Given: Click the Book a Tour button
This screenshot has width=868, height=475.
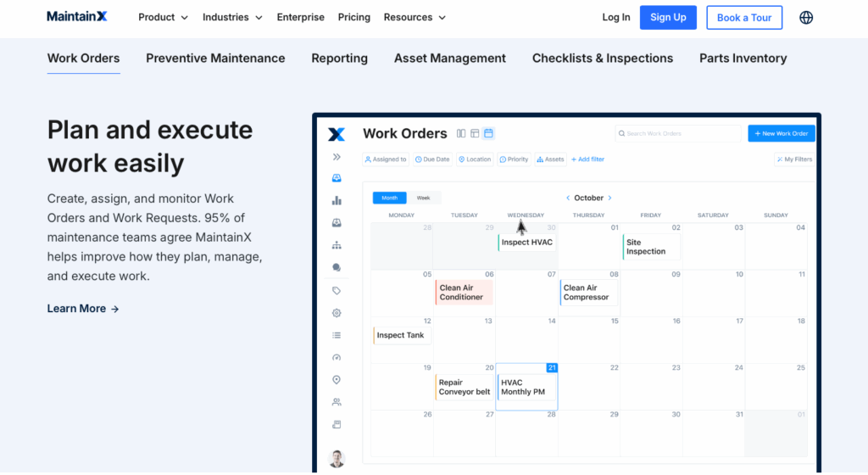Looking at the screenshot, I should 744,18.
